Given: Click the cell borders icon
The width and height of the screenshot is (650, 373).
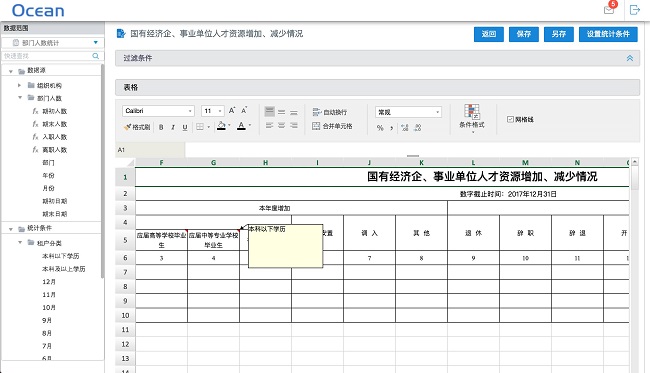Looking at the screenshot, I should [200, 127].
